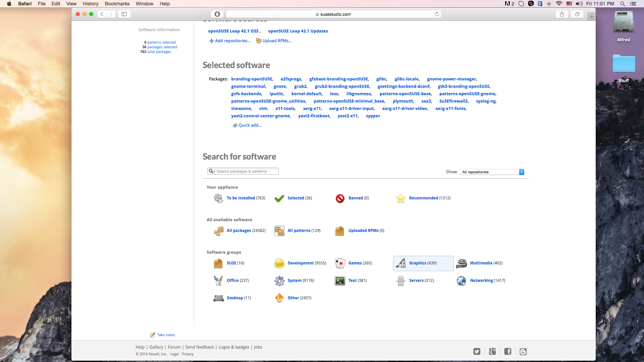Open the Games software group

[x=340, y=263]
